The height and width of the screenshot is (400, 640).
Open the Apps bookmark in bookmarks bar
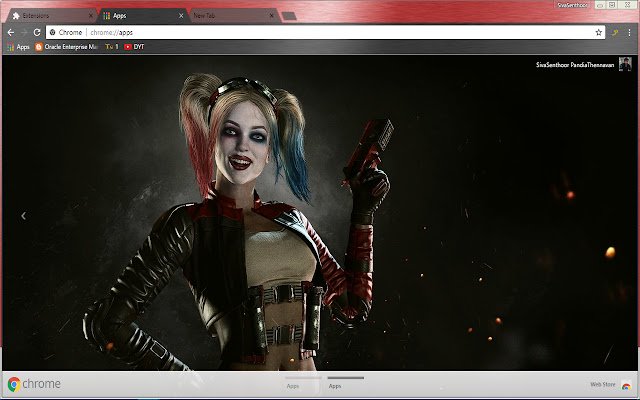[18, 47]
